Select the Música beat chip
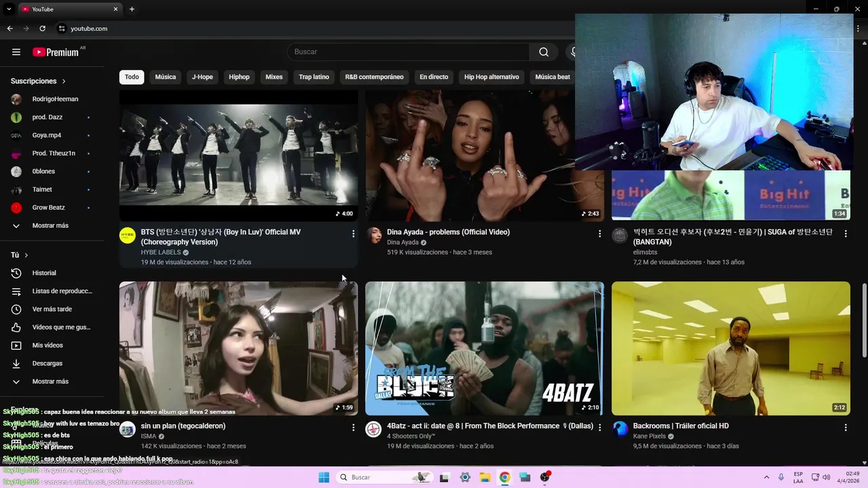Image resolution: width=868 pixels, height=488 pixels. click(x=553, y=77)
